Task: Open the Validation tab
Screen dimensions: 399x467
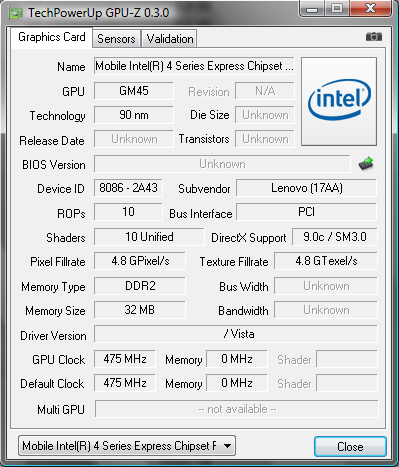Action: [169, 39]
